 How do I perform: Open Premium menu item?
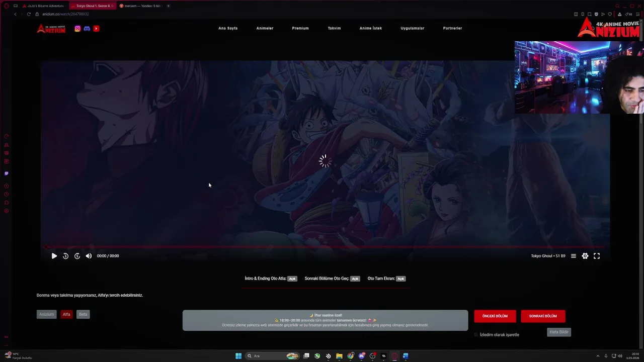300,28
